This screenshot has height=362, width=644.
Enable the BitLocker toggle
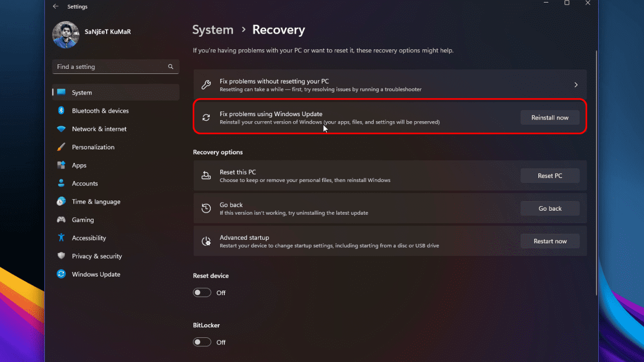202,342
